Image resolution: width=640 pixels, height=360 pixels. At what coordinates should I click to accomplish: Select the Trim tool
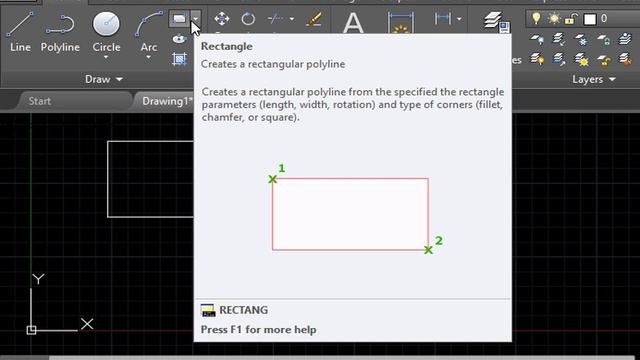(276, 19)
